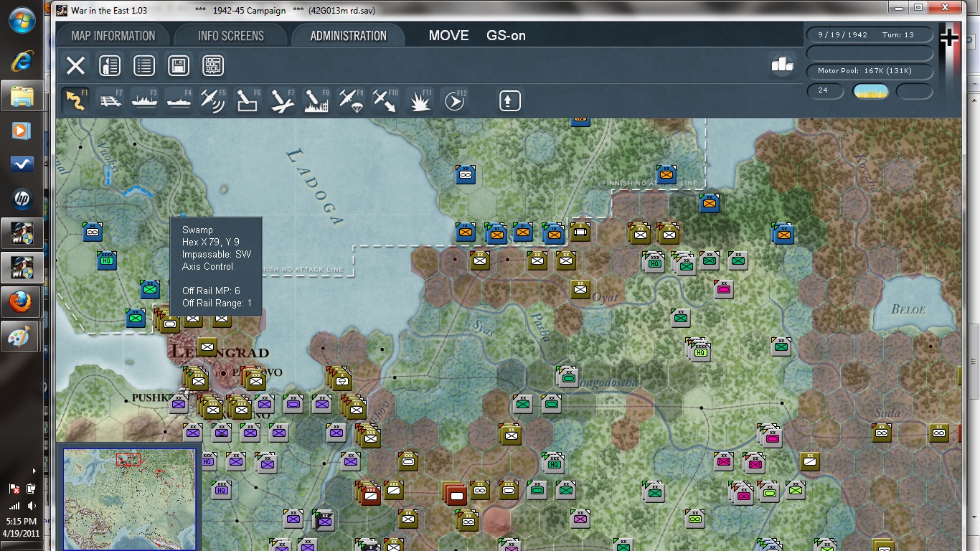
Task: Open the list options icon
Action: 144,66
